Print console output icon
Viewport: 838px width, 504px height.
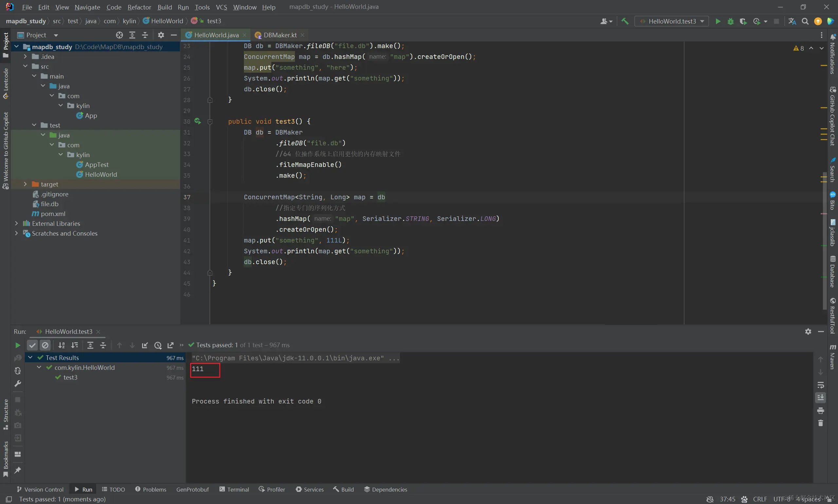coord(821,411)
